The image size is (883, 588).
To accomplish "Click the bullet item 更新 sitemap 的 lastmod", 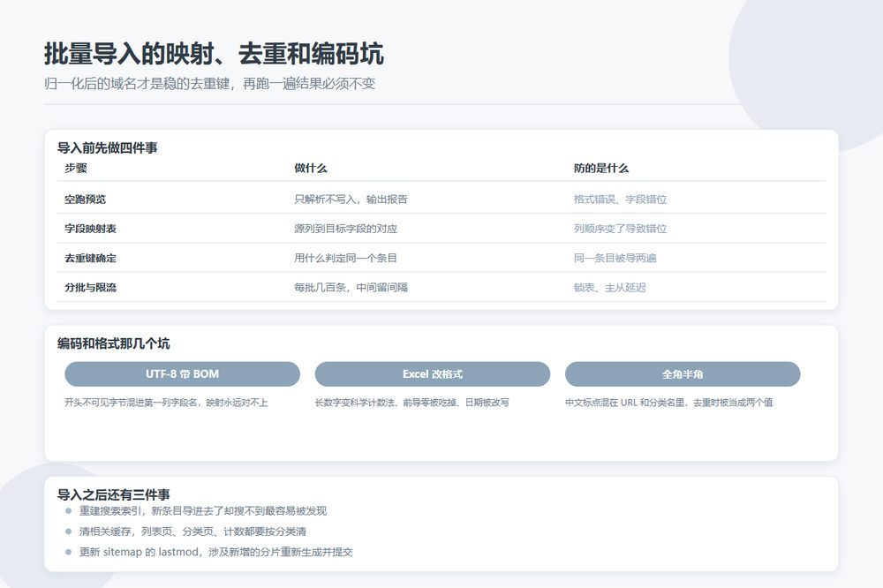I will coord(215,552).
